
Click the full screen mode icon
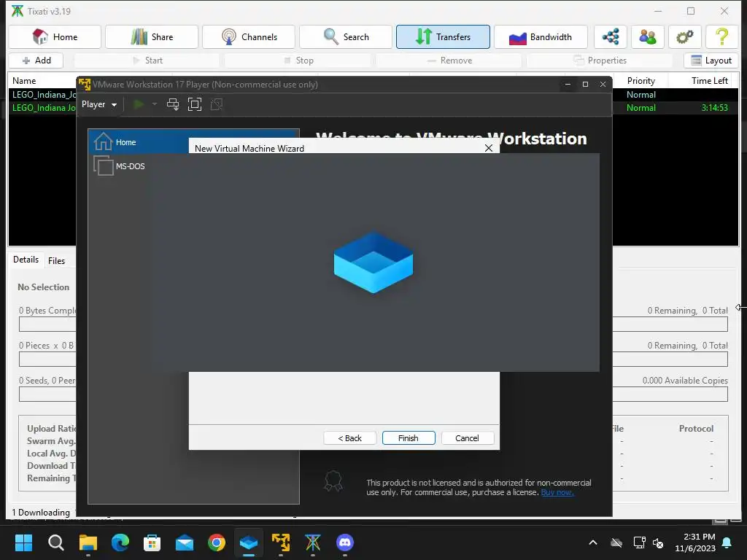point(194,104)
